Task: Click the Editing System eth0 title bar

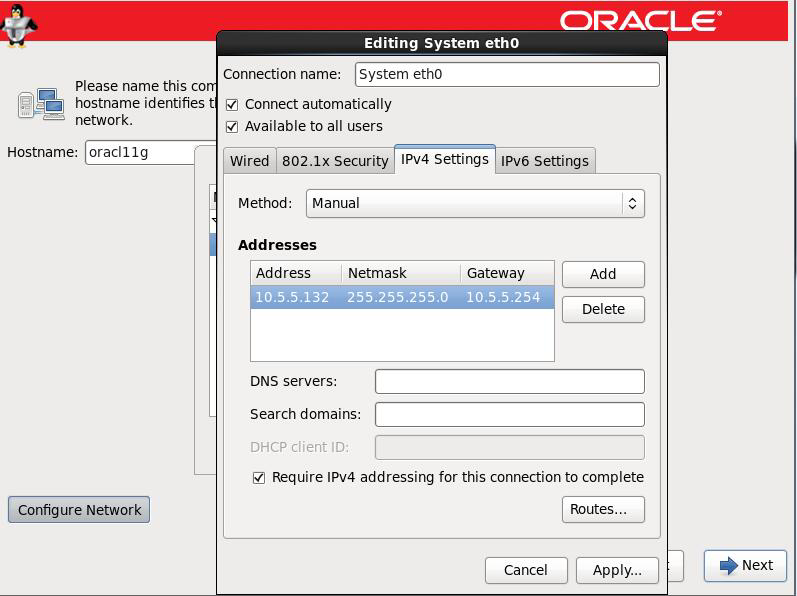Action: pos(442,43)
